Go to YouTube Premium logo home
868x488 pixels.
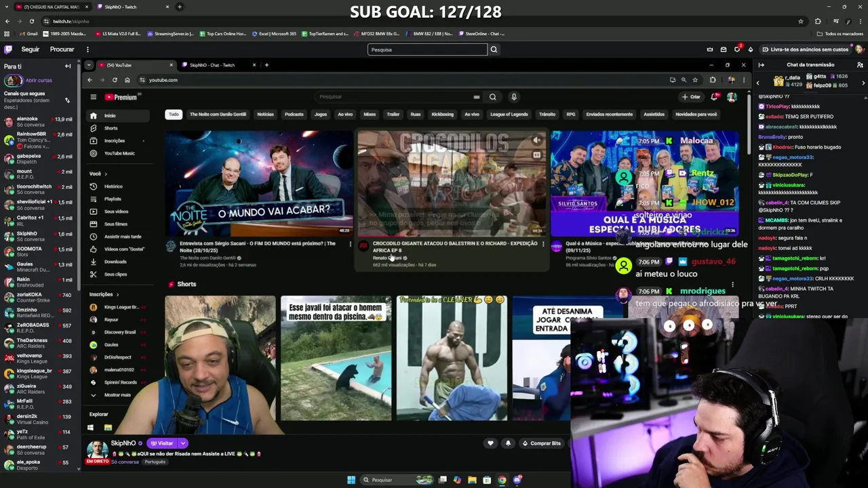(x=121, y=97)
